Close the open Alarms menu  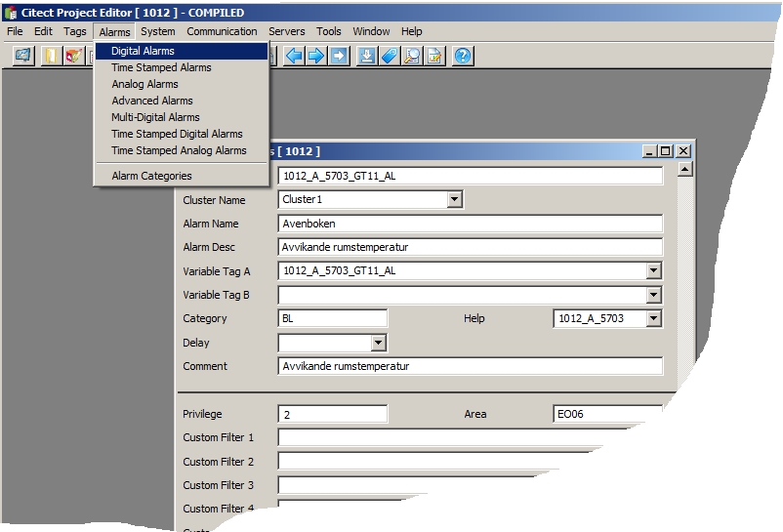click(114, 32)
